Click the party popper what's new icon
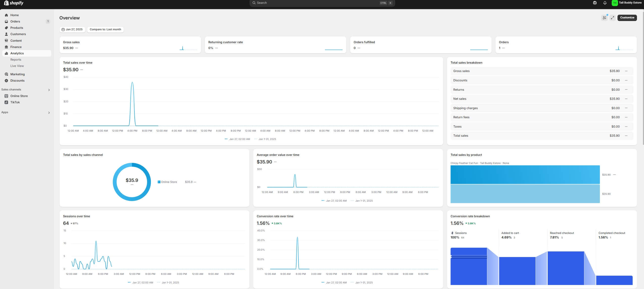The height and width of the screenshot is (289, 644). point(604,18)
